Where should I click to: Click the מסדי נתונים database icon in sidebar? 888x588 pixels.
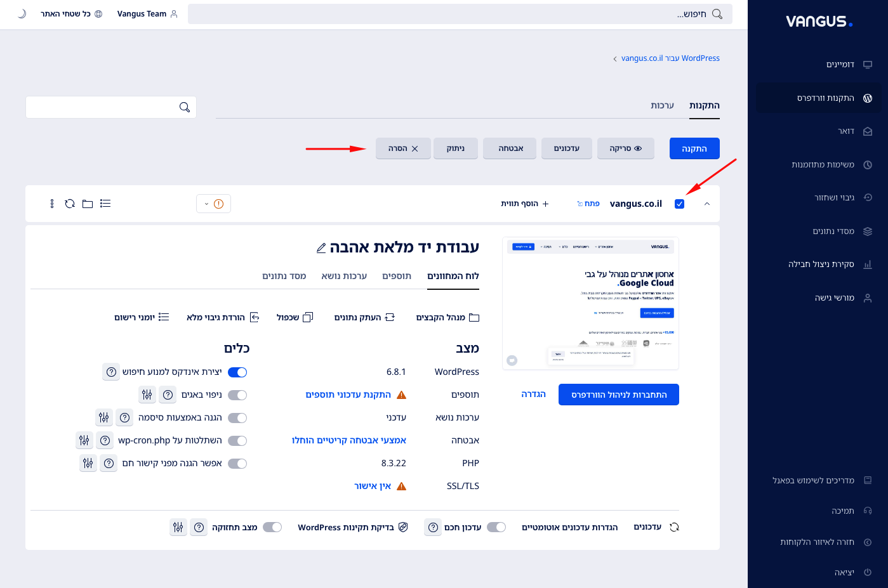click(868, 232)
